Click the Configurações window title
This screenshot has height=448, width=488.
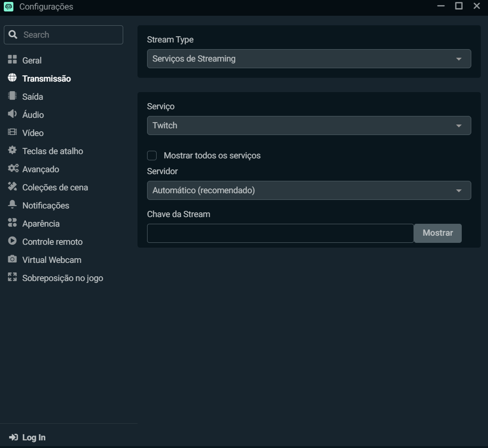click(x=46, y=7)
